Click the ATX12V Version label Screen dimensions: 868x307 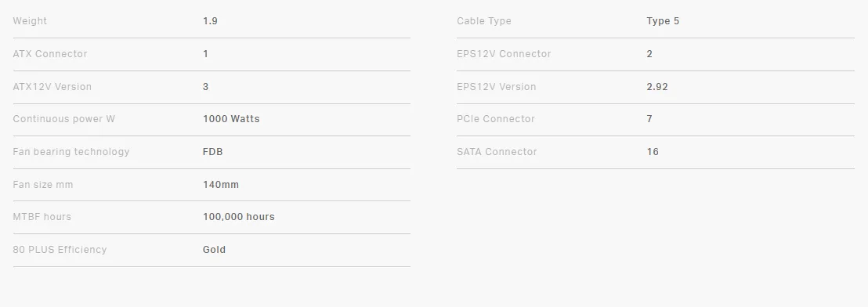coord(52,86)
